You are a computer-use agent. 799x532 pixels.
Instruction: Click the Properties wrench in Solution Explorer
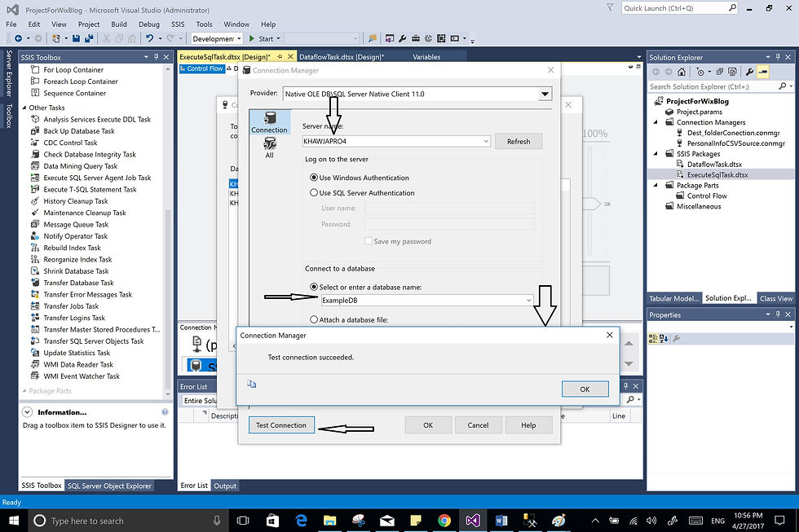coord(749,72)
